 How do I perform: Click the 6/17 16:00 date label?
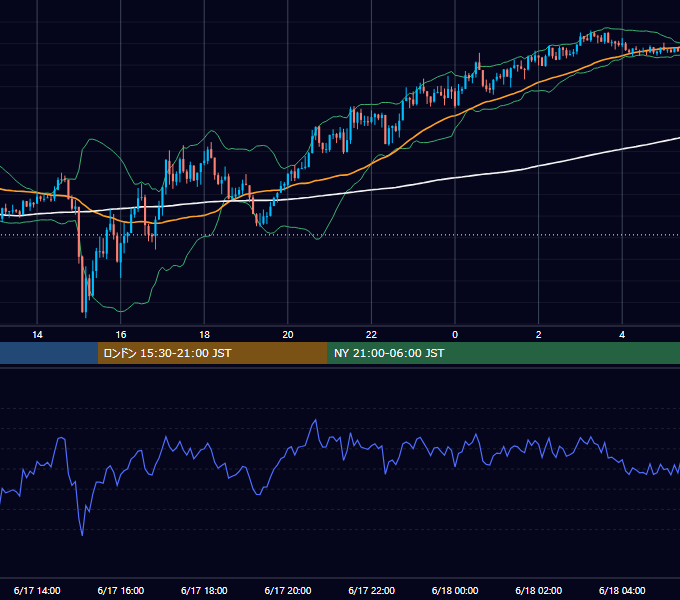pyautogui.click(x=121, y=590)
